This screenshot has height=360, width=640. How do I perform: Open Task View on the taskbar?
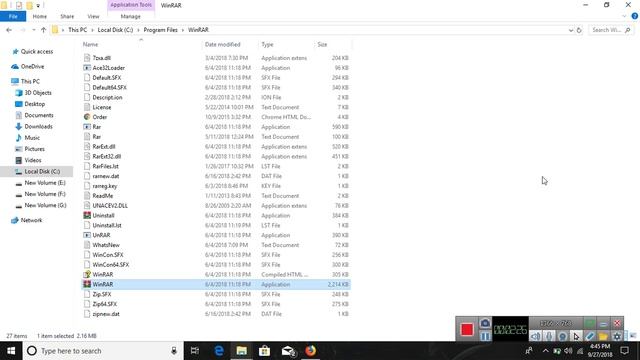click(195, 351)
